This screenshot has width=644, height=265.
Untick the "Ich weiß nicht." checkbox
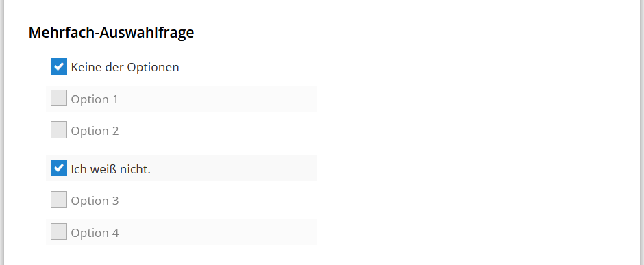(x=59, y=168)
